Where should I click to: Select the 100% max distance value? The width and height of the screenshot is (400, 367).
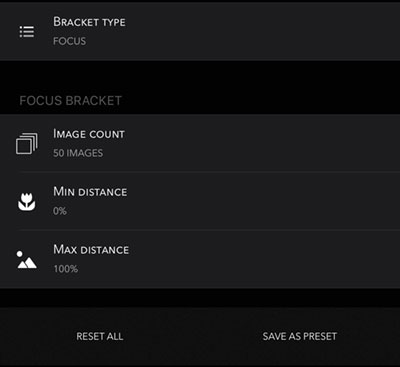(66, 269)
